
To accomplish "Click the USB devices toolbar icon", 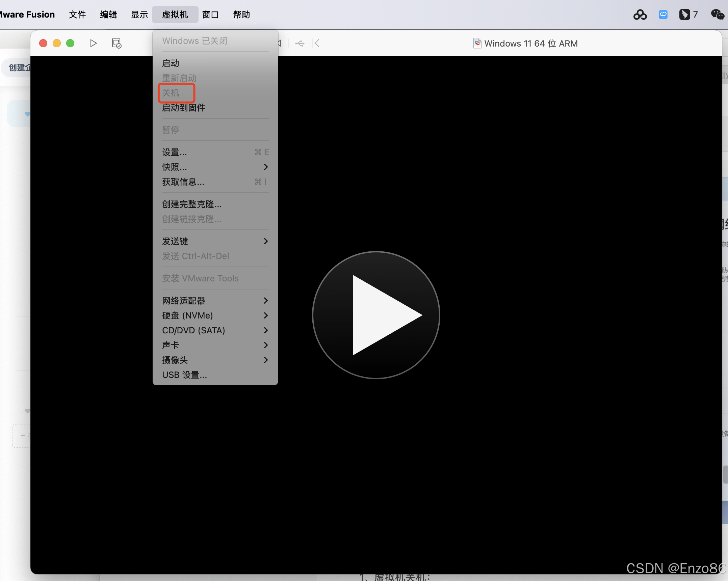I will (x=300, y=43).
